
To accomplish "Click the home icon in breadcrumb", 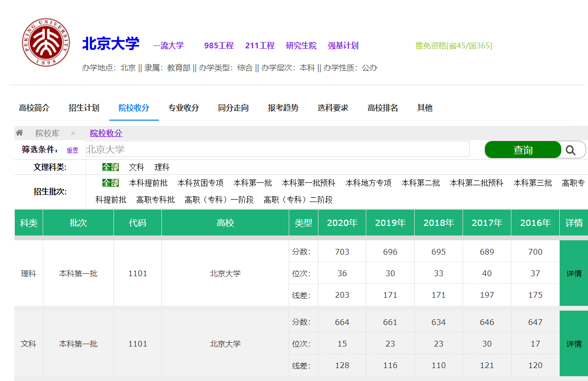I will (x=19, y=133).
